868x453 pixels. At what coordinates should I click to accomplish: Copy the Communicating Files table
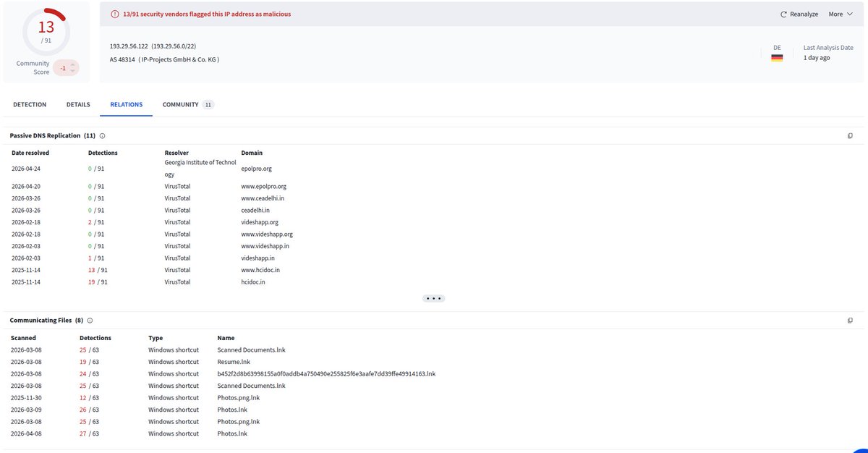pyautogui.click(x=850, y=320)
